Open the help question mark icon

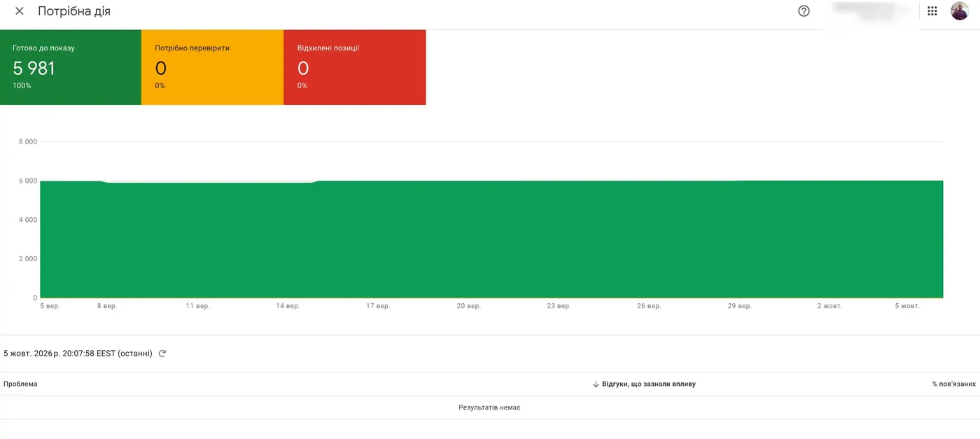point(804,11)
